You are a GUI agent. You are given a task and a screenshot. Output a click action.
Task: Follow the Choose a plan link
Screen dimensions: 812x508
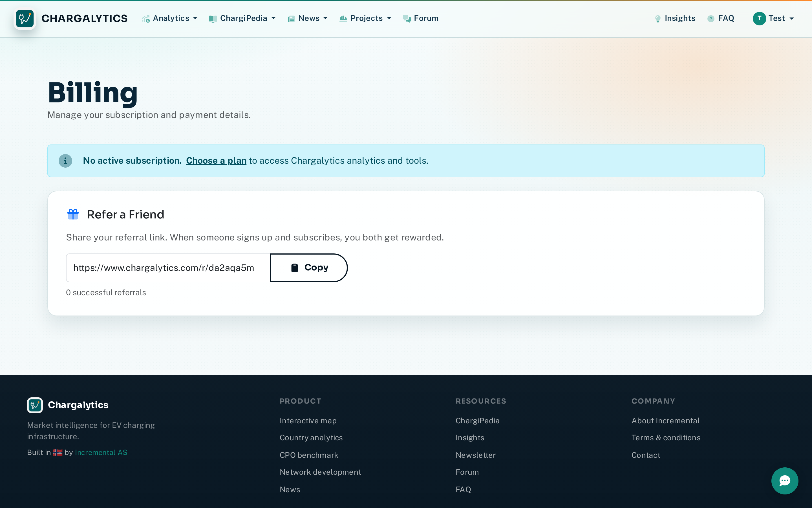[x=216, y=161]
